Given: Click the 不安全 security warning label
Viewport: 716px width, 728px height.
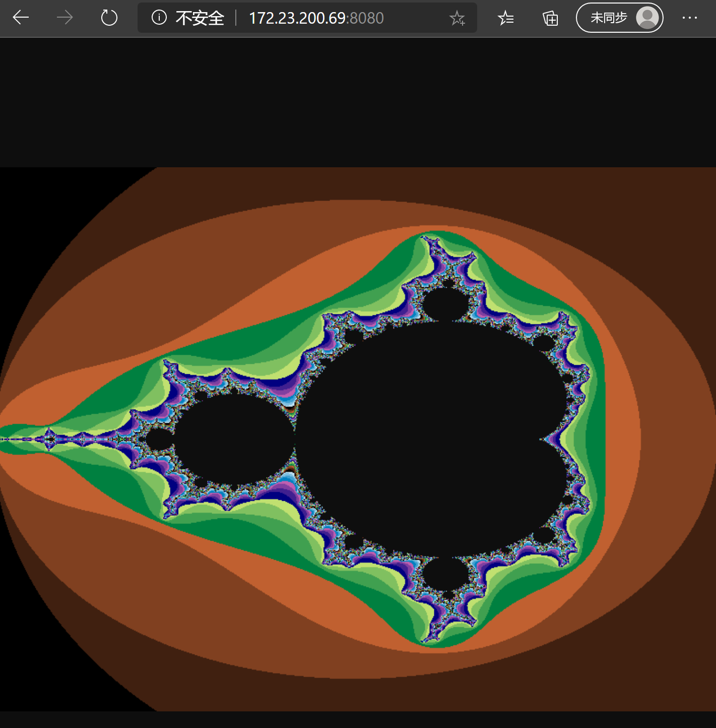Looking at the screenshot, I should point(200,18).
